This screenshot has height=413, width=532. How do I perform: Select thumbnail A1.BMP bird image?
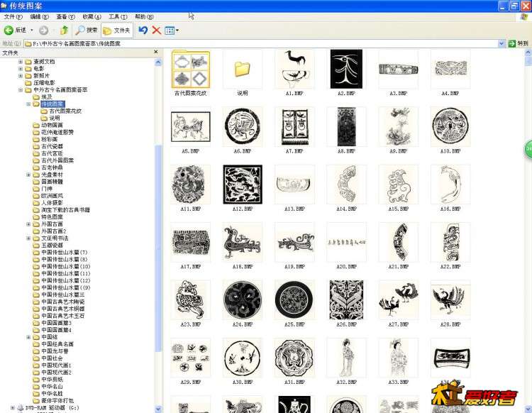coord(294,70)
